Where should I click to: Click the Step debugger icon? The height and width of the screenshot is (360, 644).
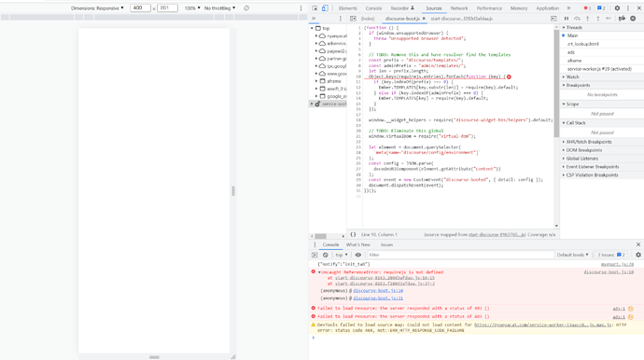[609, 19]
